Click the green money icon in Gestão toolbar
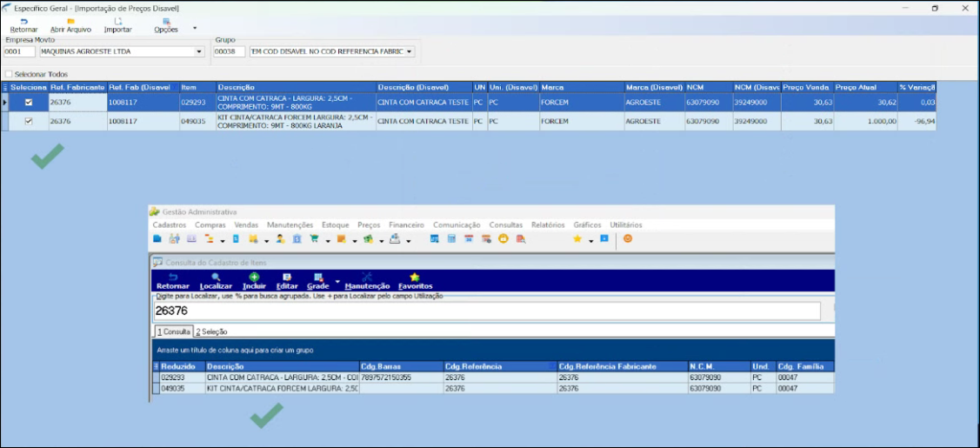 (x=368, y=238)
